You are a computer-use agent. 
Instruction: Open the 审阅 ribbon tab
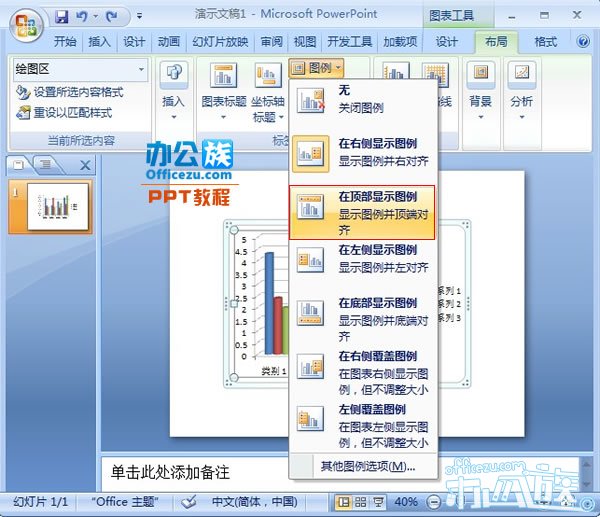[x=272, y=41]
